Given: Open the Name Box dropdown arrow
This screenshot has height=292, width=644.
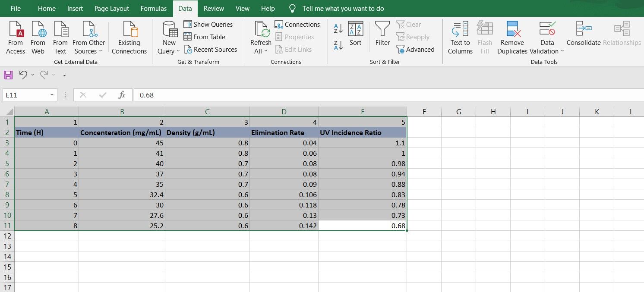Looking at the screenshot, I should (52, 95).
